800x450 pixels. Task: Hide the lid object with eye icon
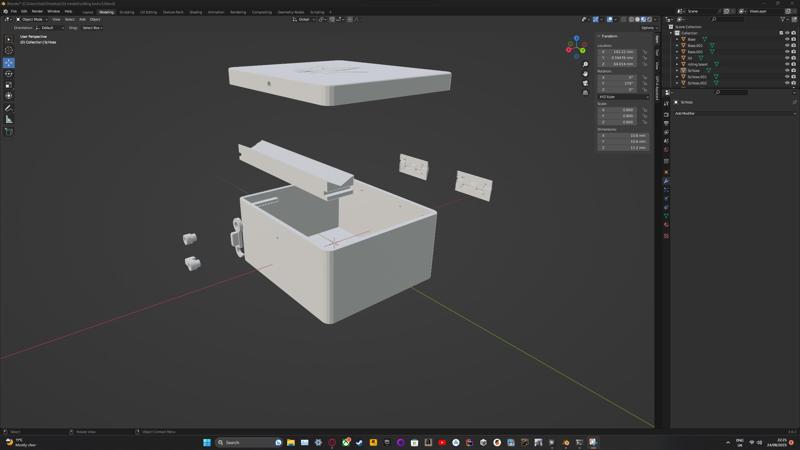point(787,58)
